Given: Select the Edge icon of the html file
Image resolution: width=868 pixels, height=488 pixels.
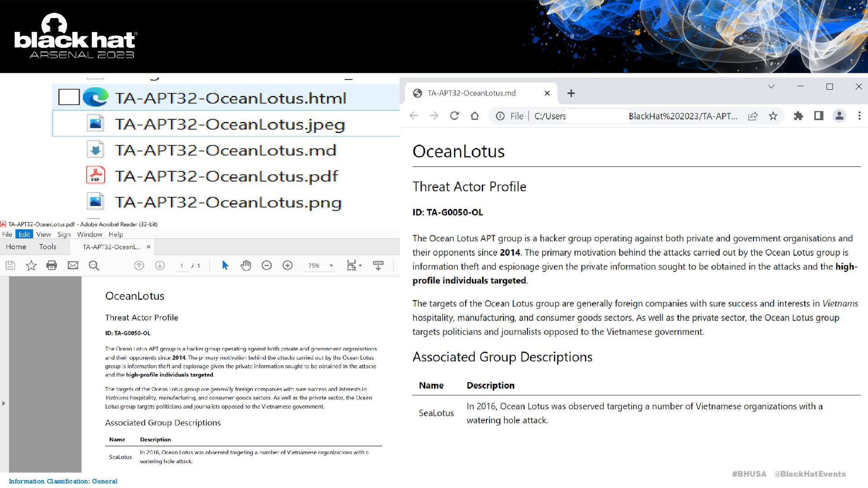Looking at the screenshot, I should [x=96, y=97].
